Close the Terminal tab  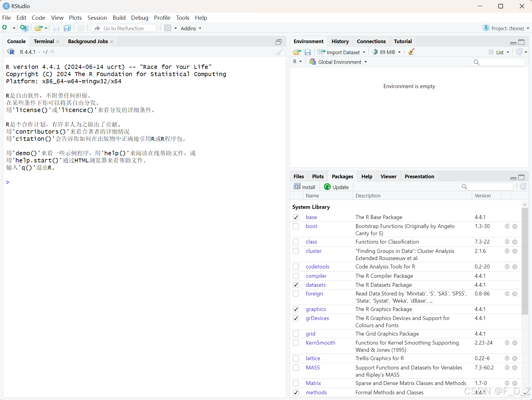(x=58, y=42)
